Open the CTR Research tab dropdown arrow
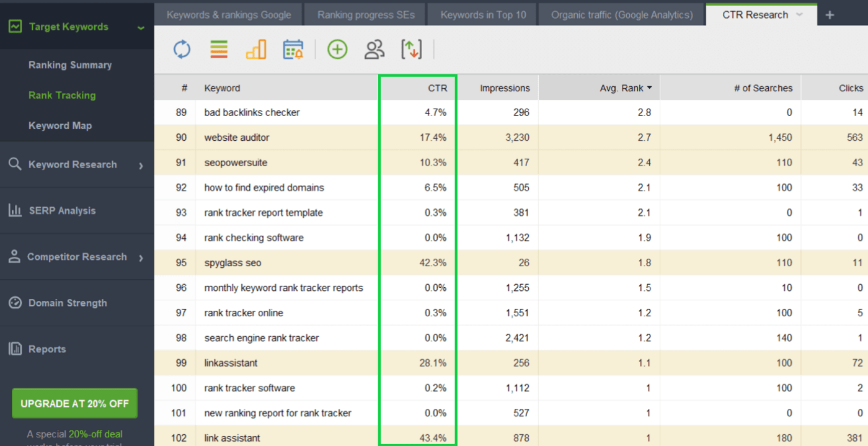 coord(799,14)
